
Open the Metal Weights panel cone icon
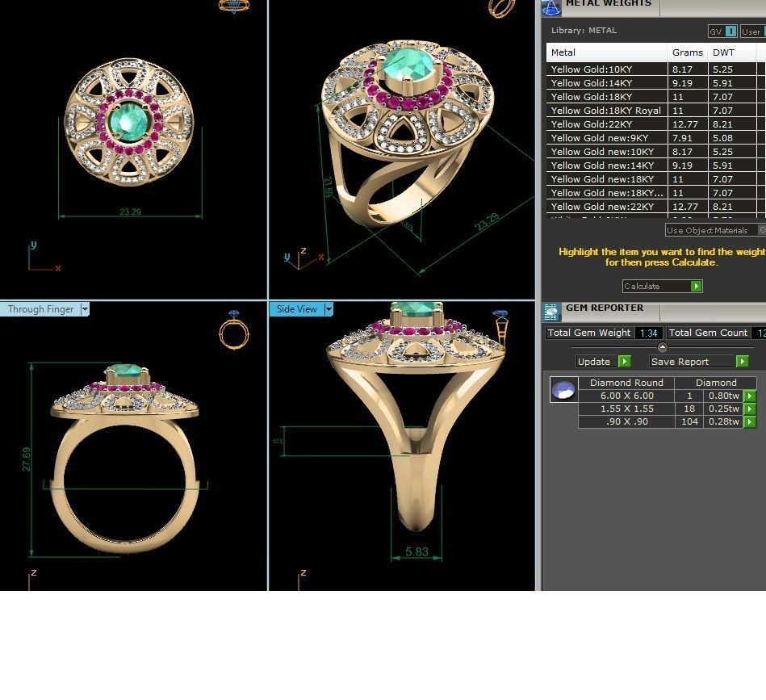pos(551,7)
